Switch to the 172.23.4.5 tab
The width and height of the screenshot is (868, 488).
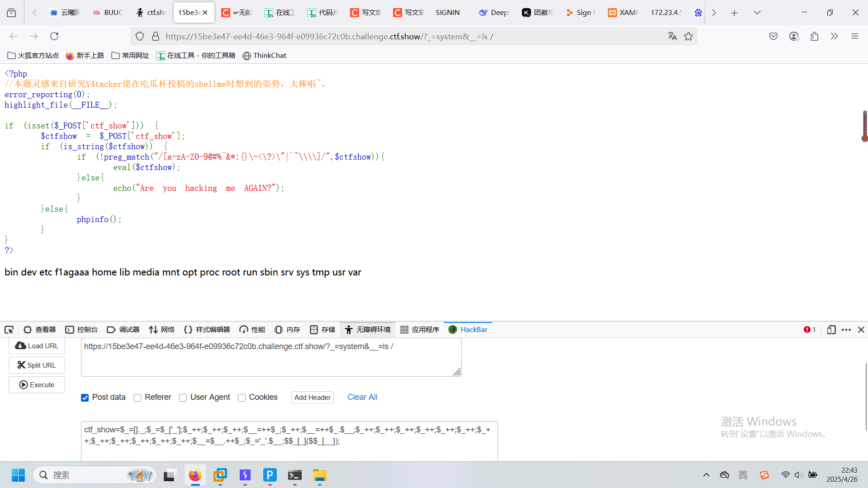666,13
